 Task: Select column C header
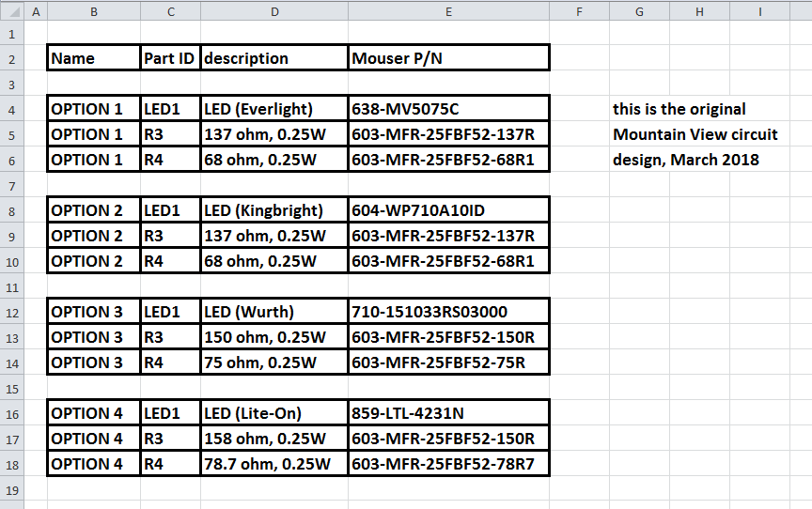pyautogui.click(x=171, y=11)
